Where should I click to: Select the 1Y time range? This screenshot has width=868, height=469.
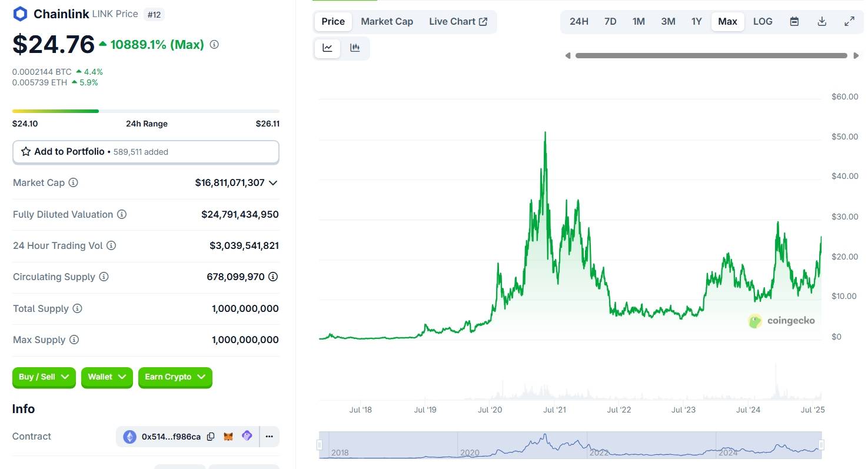click(x=697, y=22)
